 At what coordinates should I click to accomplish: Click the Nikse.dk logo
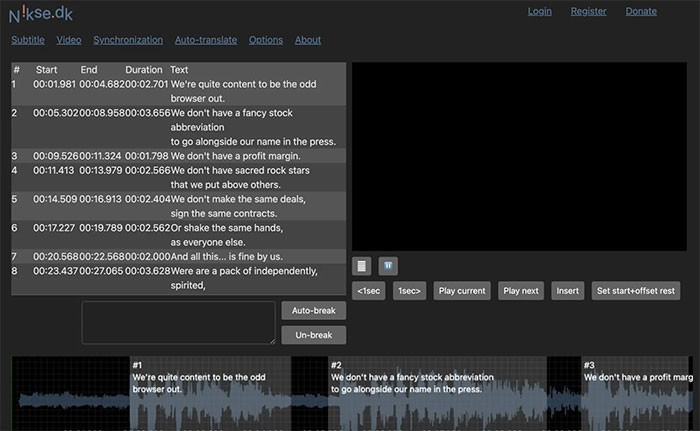[41, 13]
